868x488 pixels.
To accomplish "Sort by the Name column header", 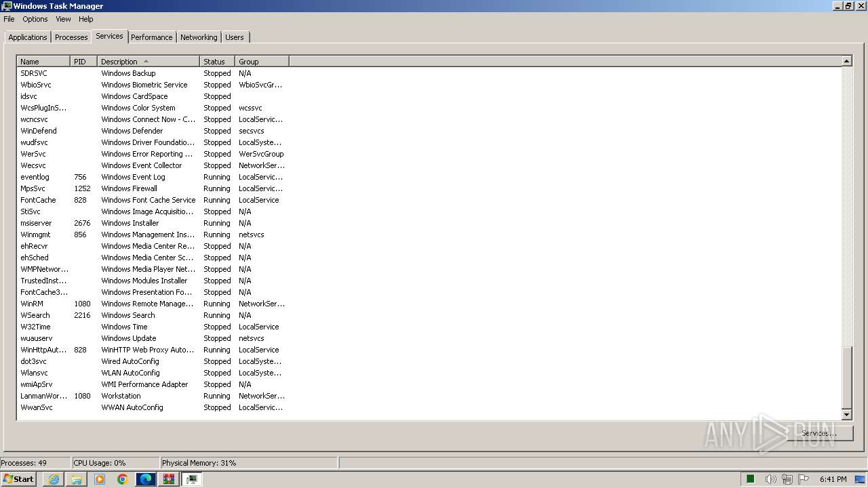I will (x=43, y=62).
